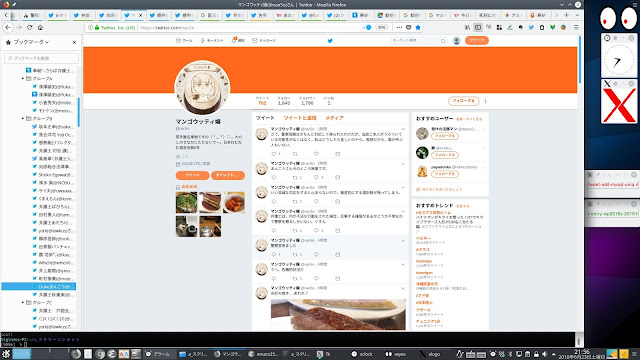Open the フォロー 1,643 count link
The image size is (640, 360).
pyautogui.click(x=284, y=101)
